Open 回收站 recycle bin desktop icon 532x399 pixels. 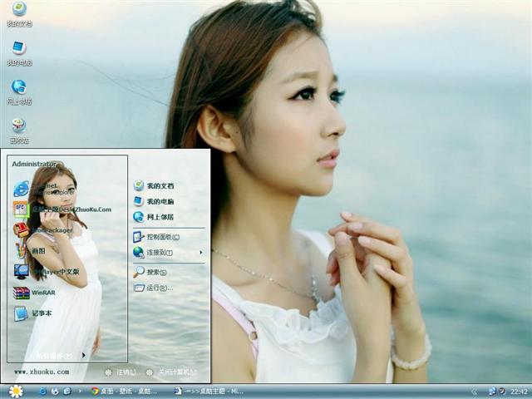19,131
